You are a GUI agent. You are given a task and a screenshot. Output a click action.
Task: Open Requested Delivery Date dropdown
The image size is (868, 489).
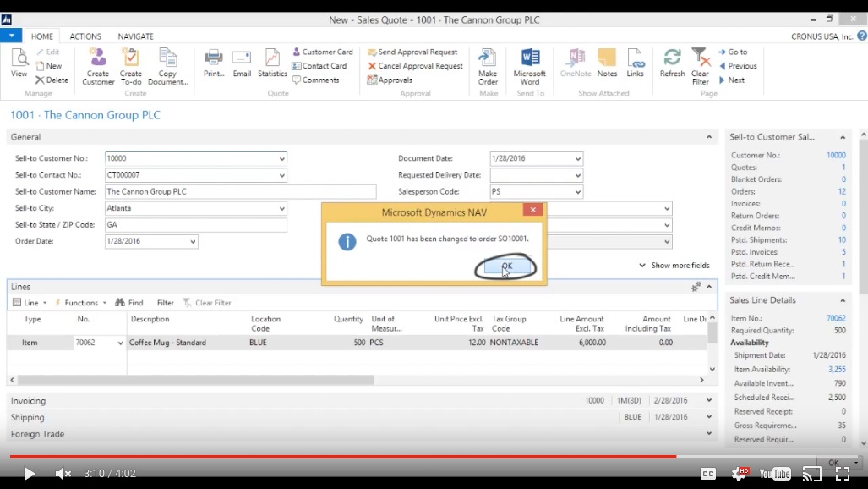point(578,175)
